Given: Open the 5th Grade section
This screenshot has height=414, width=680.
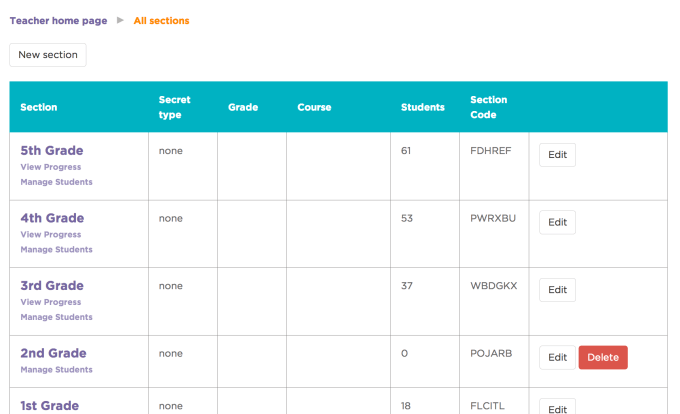Looking at the screenshot, I should click(52, 151).
